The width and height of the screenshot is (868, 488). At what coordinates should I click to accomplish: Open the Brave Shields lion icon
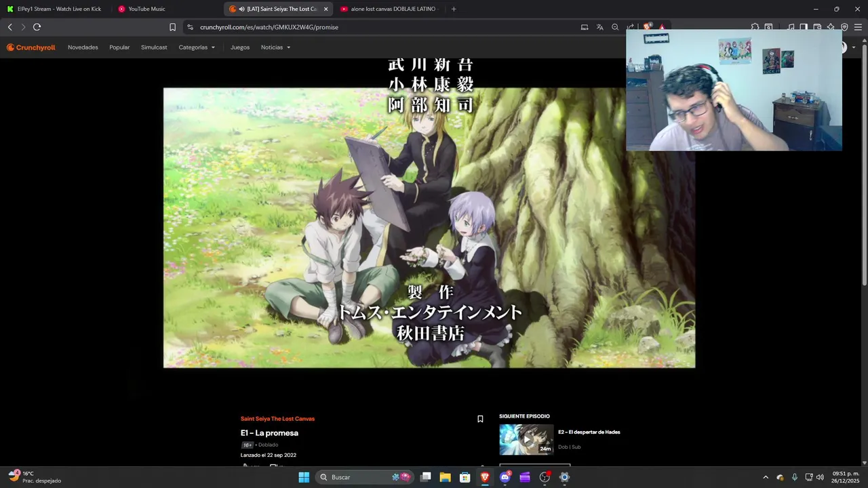(x=648, y=27)
